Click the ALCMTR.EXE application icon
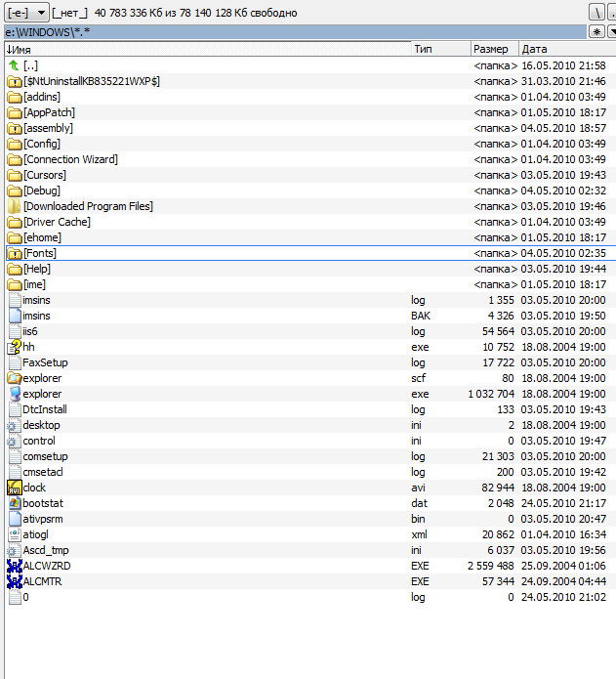The width and height of the screenshot is (616, 679). click(x=15, y=581)
